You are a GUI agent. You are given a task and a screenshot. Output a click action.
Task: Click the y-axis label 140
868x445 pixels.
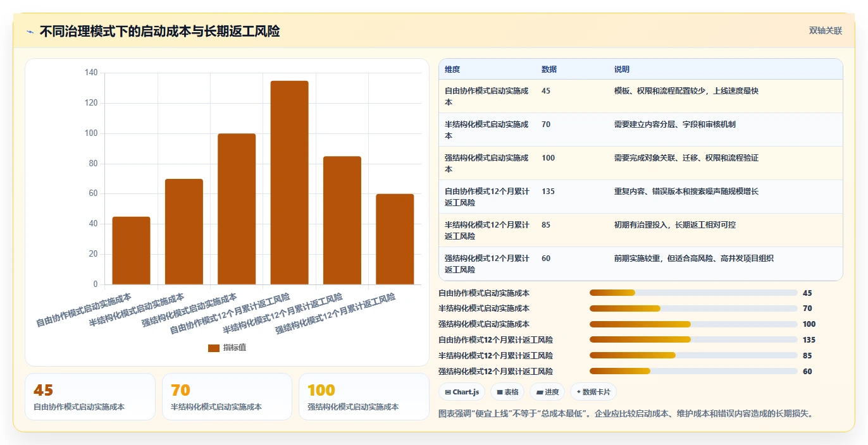[x=91, y=73]
